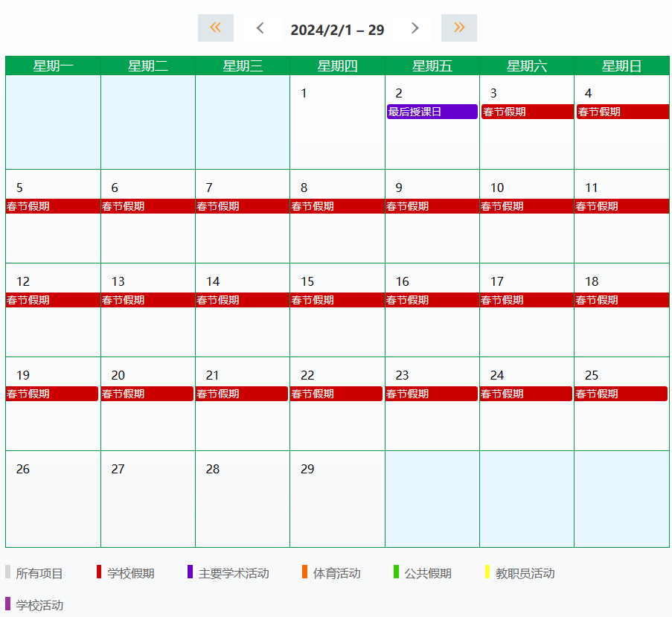Click the double-right arrow skip forward button
The width and height of the screenshot is (672, 617).
coord(458,28)
